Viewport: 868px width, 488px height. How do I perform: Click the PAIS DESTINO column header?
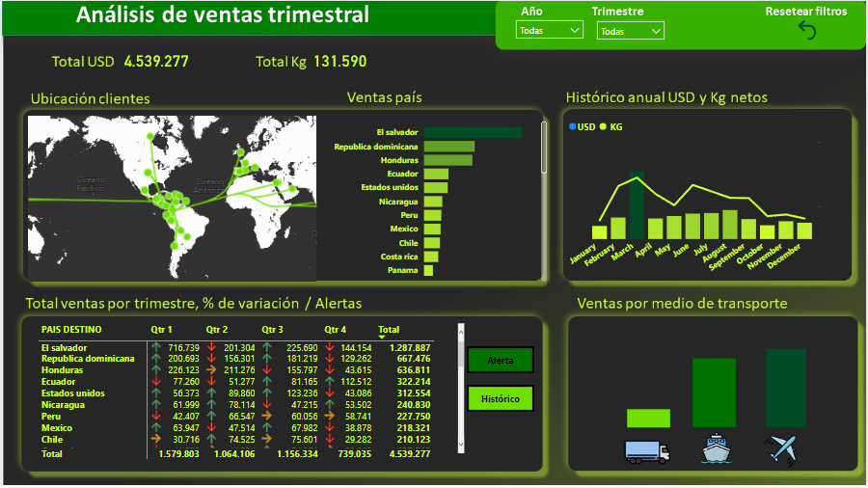tap(71, 329)
